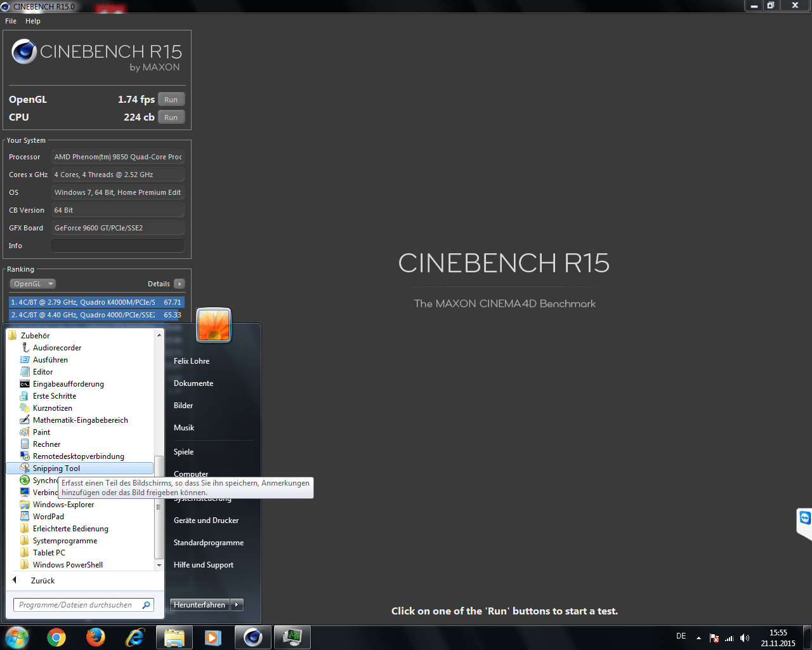Click the TeamViewer side panel icon
The width and height of the screenshot is (812, 650).
tap(804, 519)
